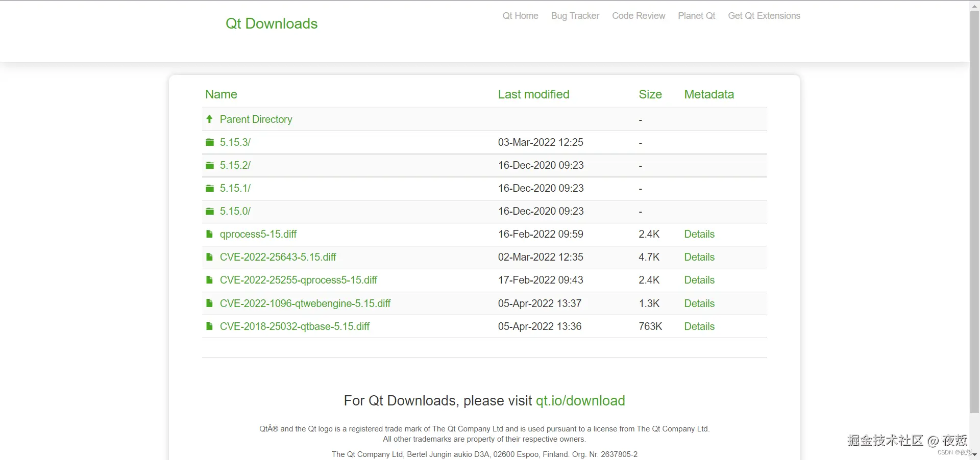Image resolution: width=980 pixels, height=460 pixels.
Task: Select the 1.3K size value
Action: click(649, 303)
